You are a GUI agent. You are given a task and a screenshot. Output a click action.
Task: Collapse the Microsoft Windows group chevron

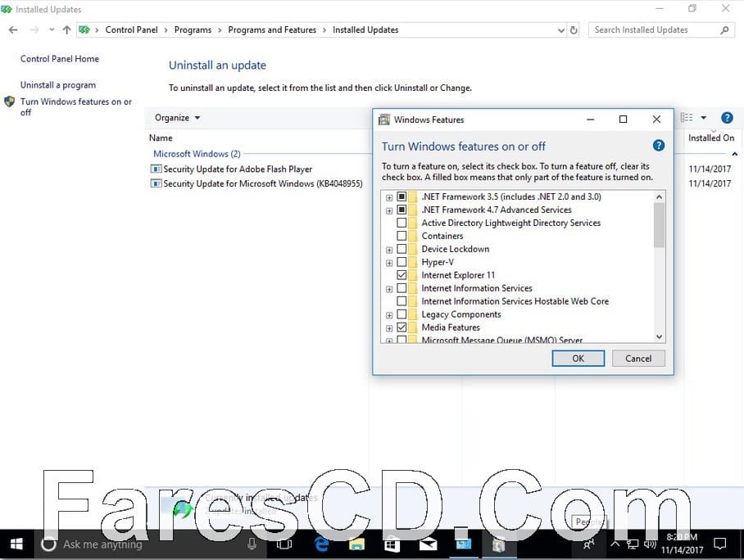tap(734, 154)
